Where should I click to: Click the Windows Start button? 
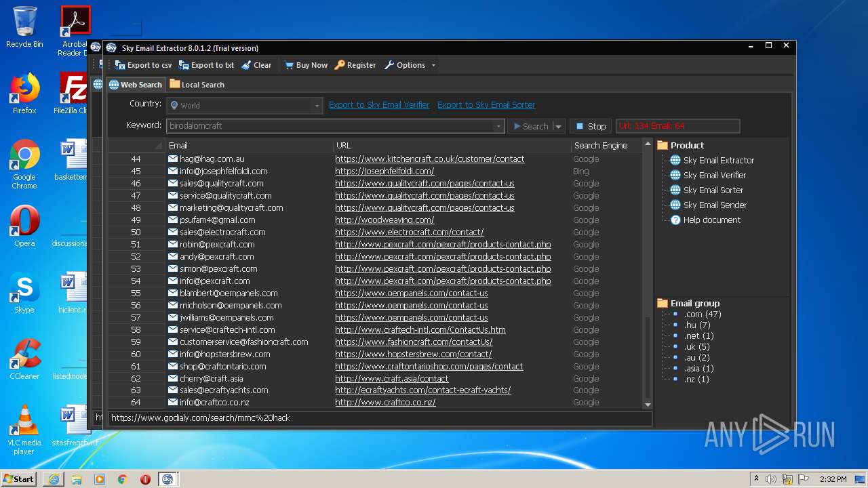[19, 479]
